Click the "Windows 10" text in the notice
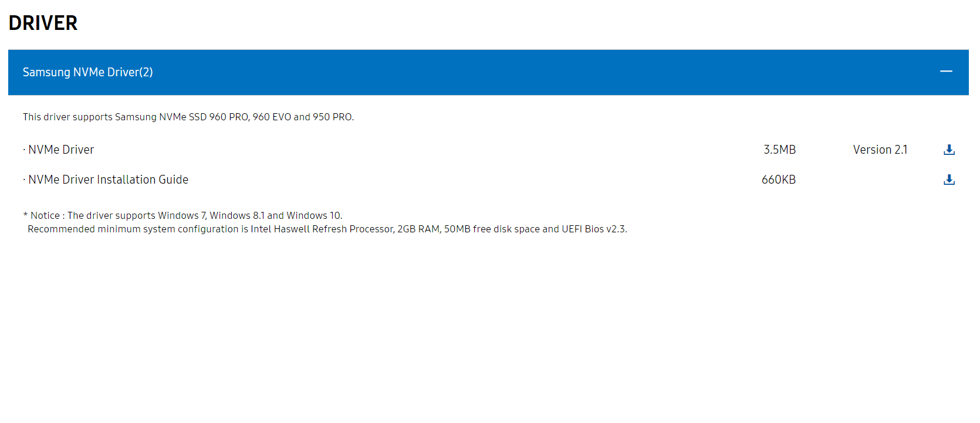The height and width of the screenshot is (423, 980). tap(313, 215)
